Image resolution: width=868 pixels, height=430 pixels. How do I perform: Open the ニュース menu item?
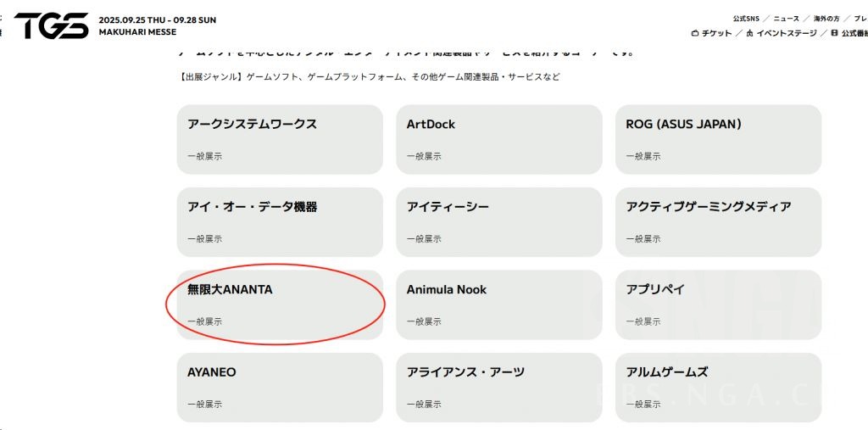(786, 18)
